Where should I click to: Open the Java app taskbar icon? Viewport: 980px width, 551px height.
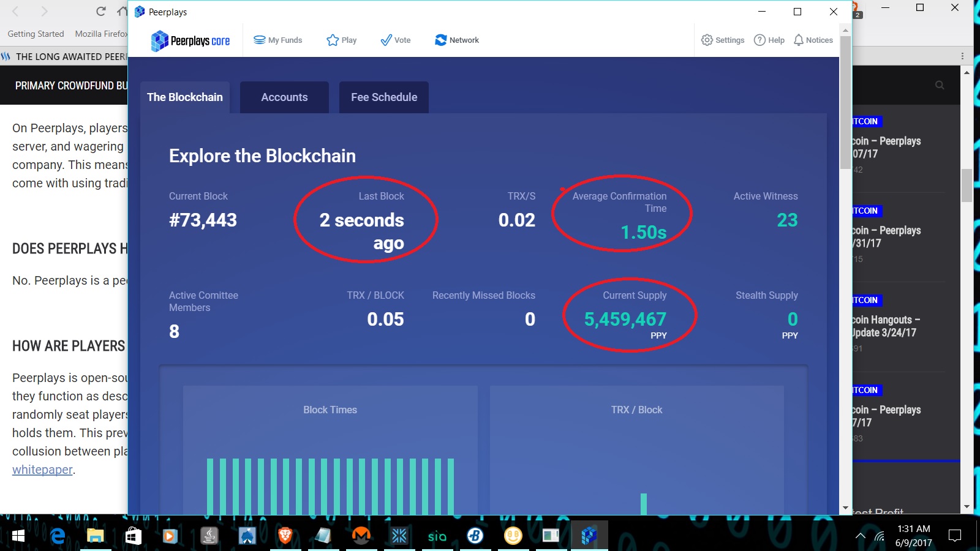pos(209,536)
